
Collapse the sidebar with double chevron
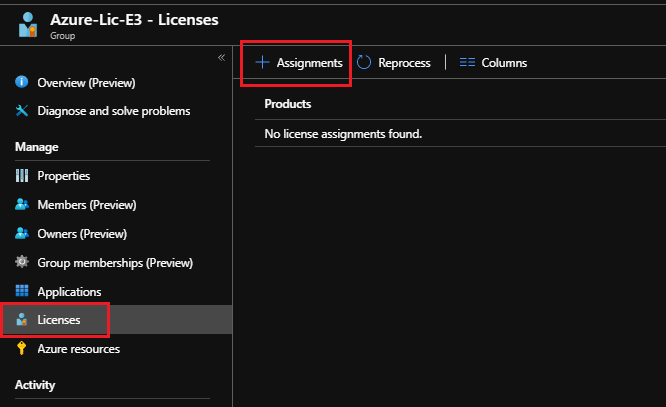221,58
